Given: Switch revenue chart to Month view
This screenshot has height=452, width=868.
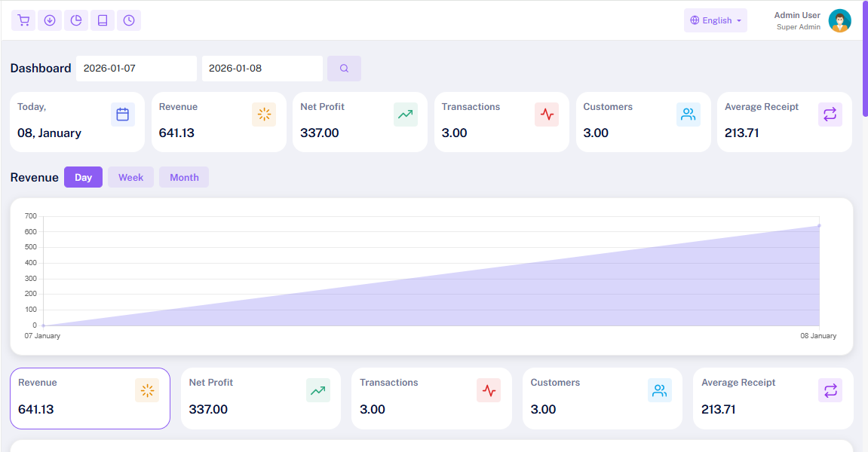Looking at the screenshot, I should click(x=184, y=178).
